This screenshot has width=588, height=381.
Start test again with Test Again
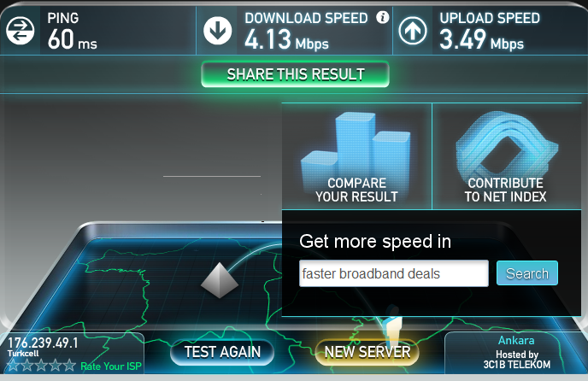tap(222, 352)
